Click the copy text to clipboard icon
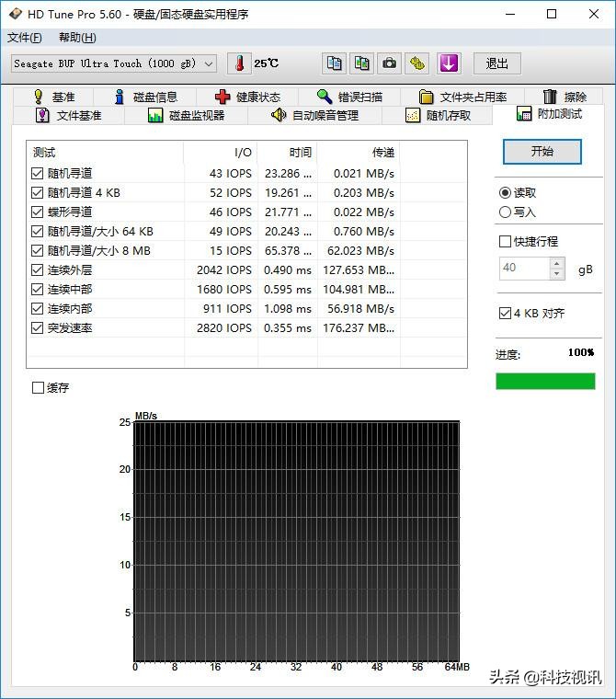The width and height of the screenshot is (616, 699). pyautogui.click(x=335, y=63)
